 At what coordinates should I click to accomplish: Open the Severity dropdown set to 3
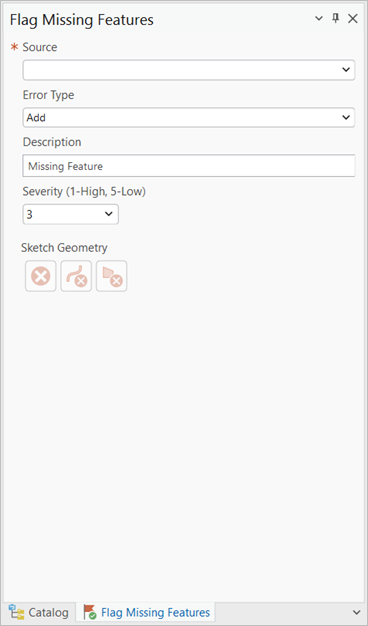71,214
